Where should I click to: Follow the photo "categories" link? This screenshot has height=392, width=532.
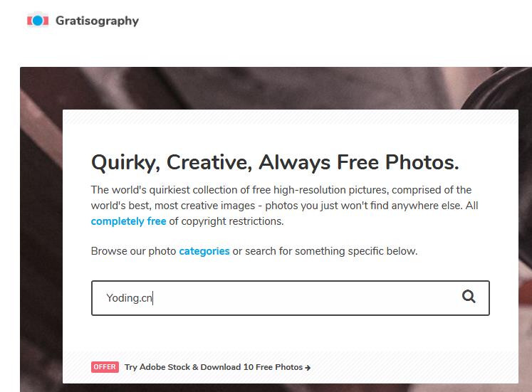click(204, 251)
